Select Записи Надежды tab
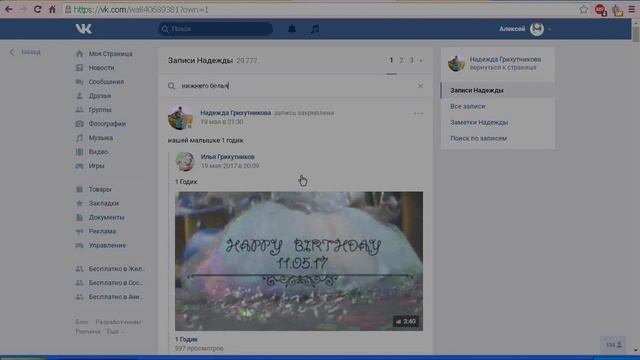The image size is (640, 360). pyautogui.click(x=498, y=90)
